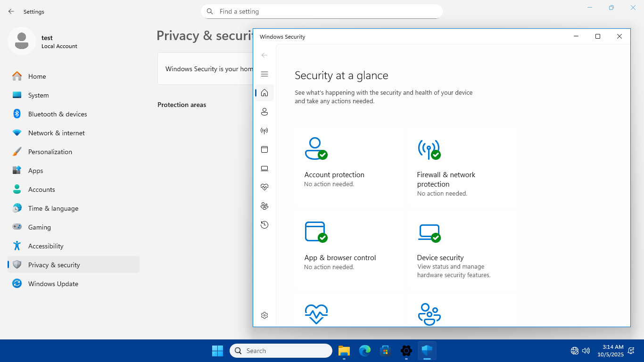The height and width of the screenshot is (362, 644).
Task: Open Firewall & network protection sidebar icon
Action: [x=264, y=131]
